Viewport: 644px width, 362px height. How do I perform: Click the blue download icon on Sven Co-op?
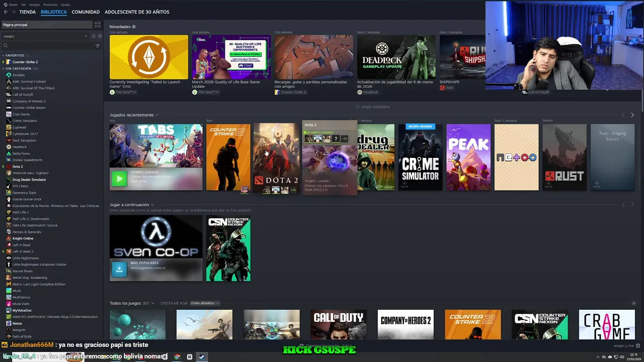(119, 269)
